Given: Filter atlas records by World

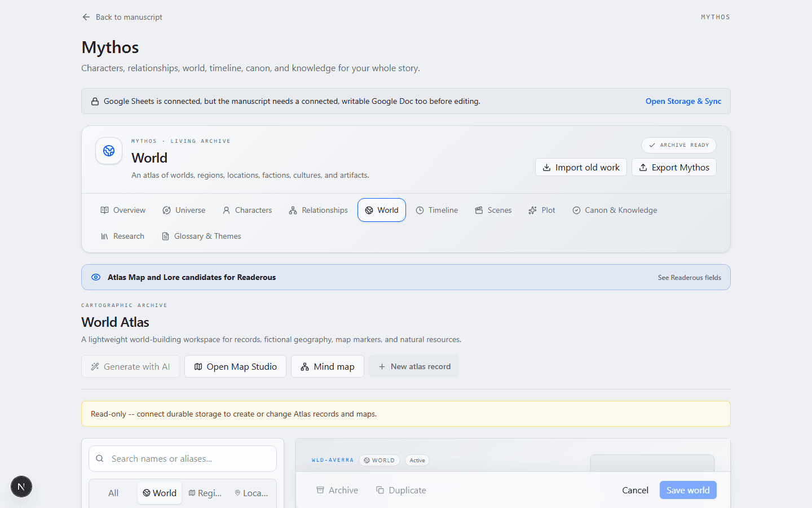Looking at the screenshot, I should pos(160,493).
